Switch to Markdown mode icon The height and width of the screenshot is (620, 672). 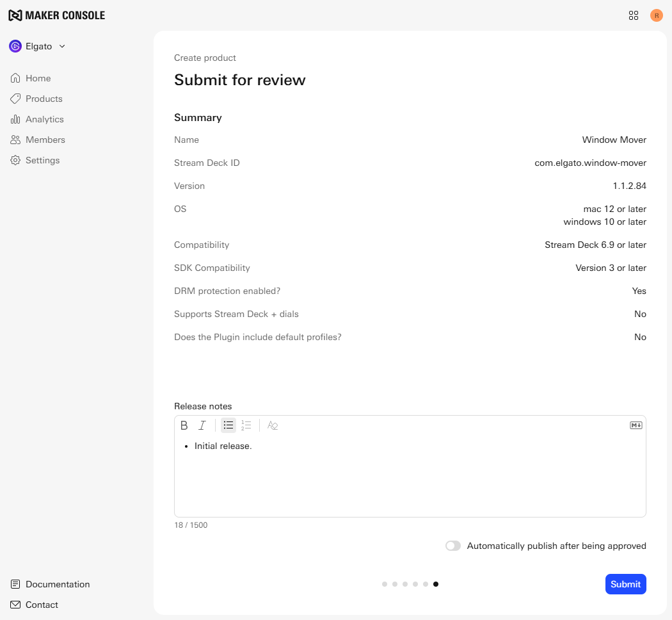coord(636,425)
